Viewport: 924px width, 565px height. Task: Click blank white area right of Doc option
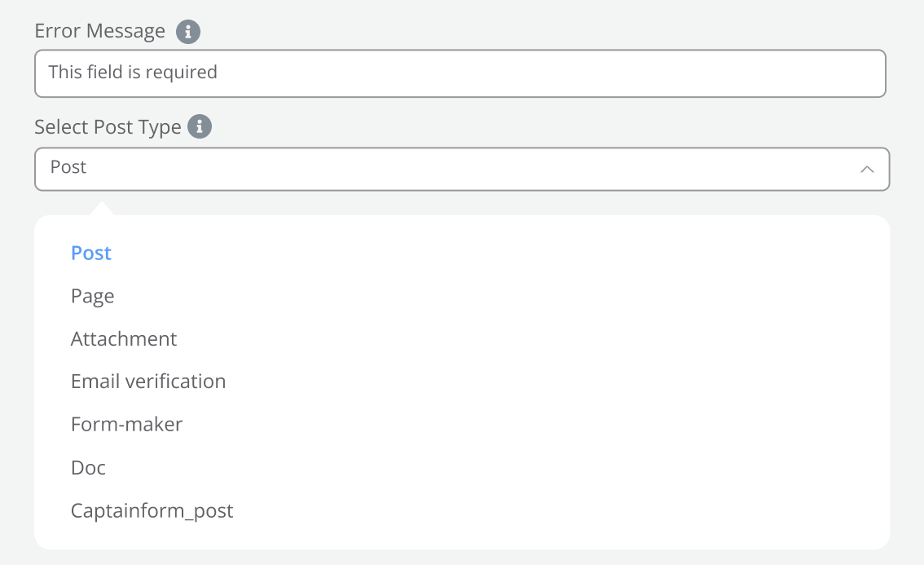pyautogui.click(x=489, y=468)
